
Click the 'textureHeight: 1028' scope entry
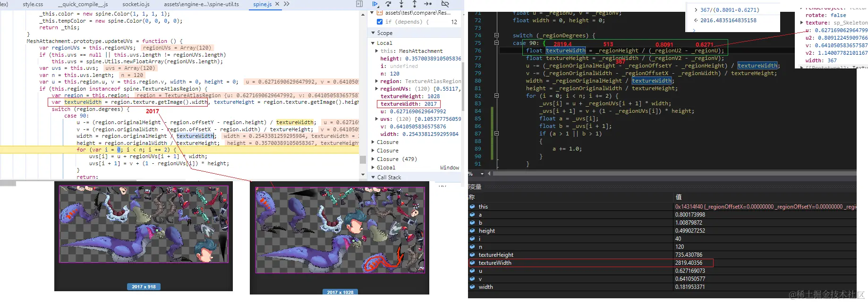click(x=410, y=96)
